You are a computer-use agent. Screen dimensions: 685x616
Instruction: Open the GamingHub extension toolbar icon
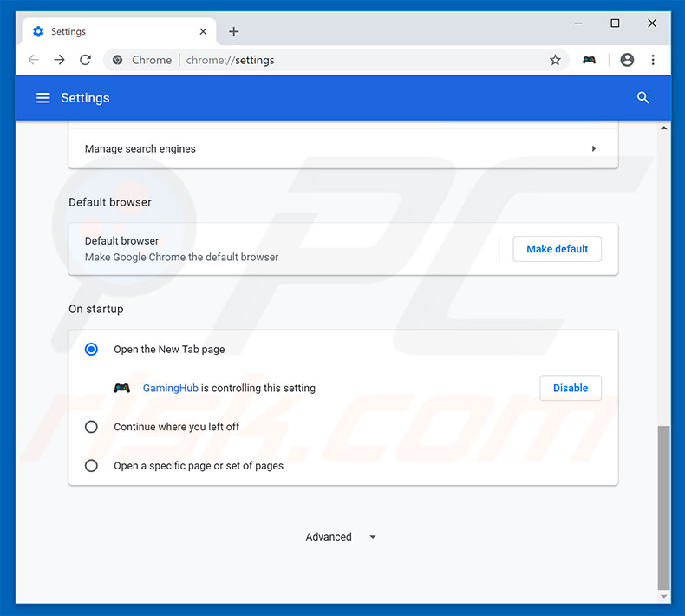tap(589, 60)
